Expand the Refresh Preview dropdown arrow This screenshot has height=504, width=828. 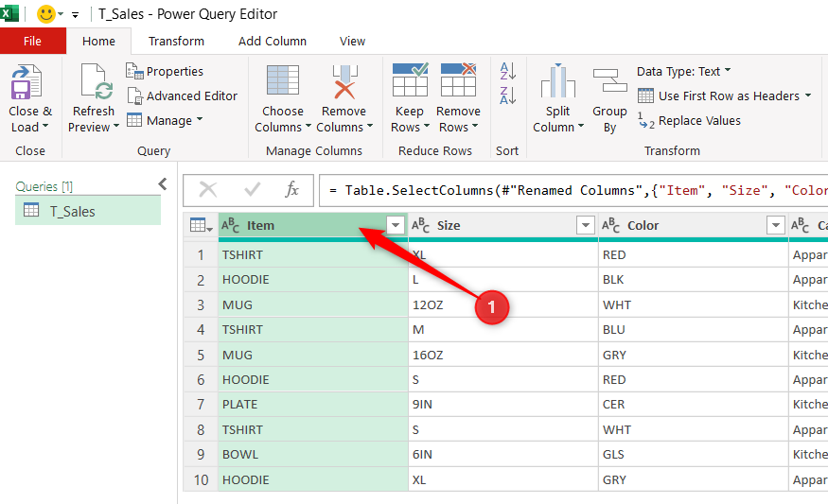pyautogui.click(x=116, y=126)
